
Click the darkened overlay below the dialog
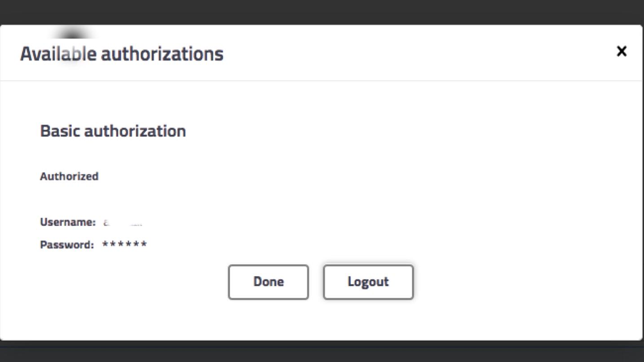322,353
